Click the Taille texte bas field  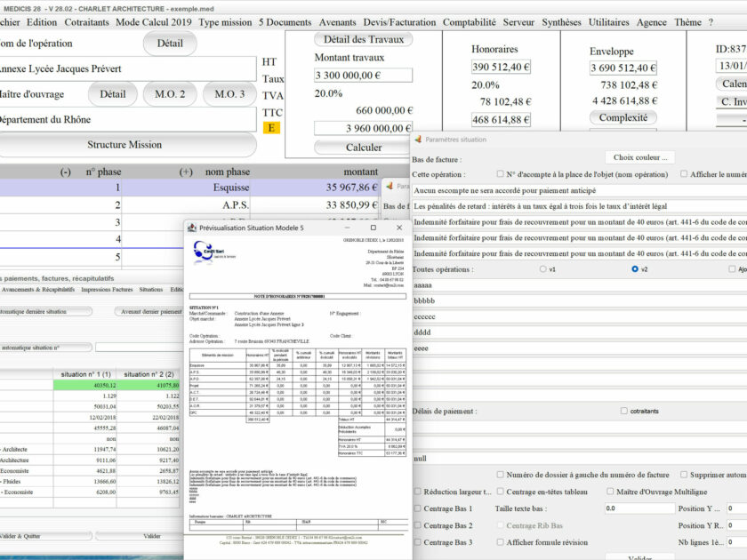click(639, 508)
